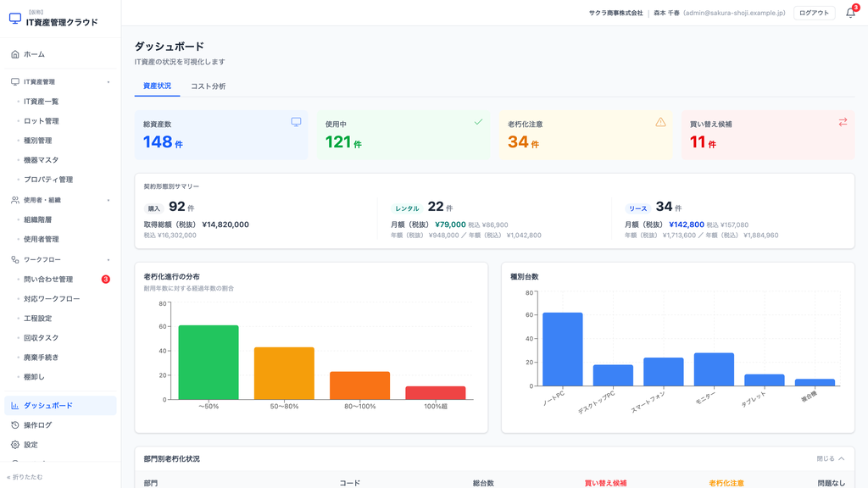The height and width of the screenshot is (488, 868).
Task: Go to ホーム in the sidebar
Action: [60, 54]
